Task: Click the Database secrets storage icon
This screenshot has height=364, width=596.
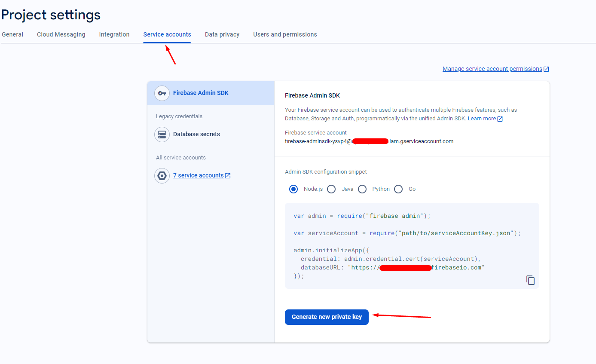Action: pyautogui.click(x=162, y=135)
